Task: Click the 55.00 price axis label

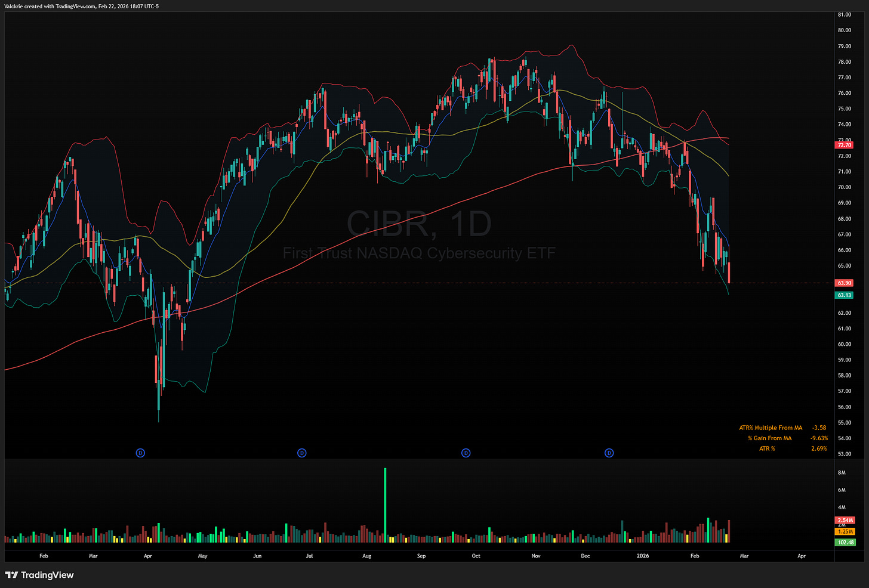Action: pyautogui.click(x=845, y=423)
